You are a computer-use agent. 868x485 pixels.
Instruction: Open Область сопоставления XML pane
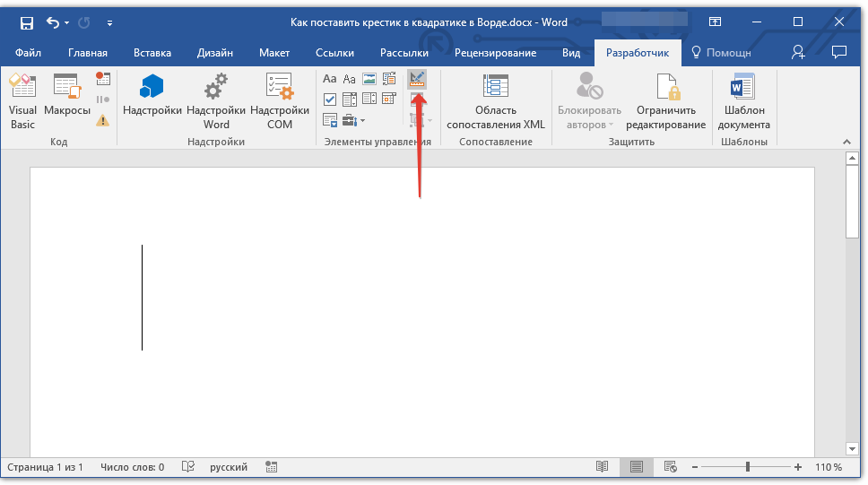click(x=496, y=101)
